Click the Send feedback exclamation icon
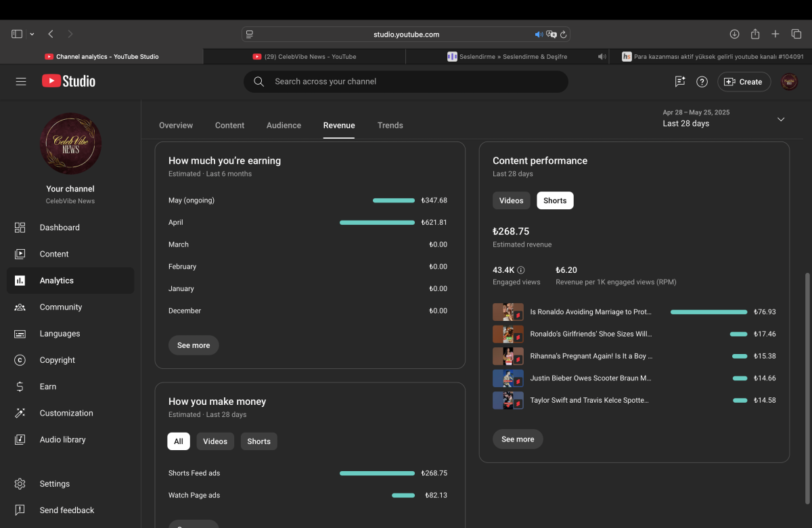 20,510
